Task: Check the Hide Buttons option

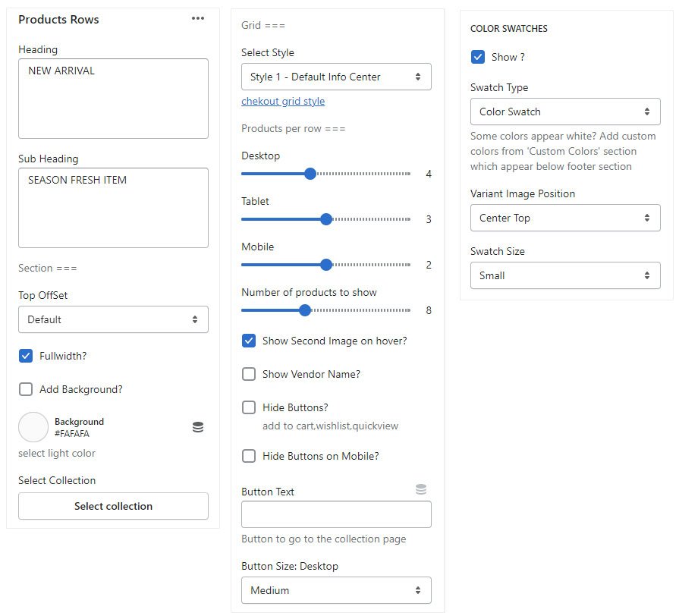Action: coord(249,407)
